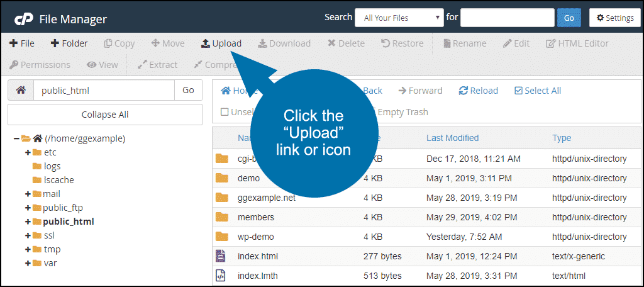Select the wp-demo folder icon
The width and height of the screenshot is (644, 287).
pyautogui.click(x=222, y=237)
